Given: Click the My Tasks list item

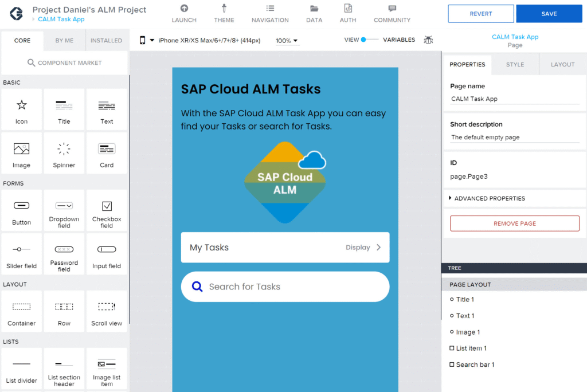Looking at the screenshot, I should click(x=285, y=248).
